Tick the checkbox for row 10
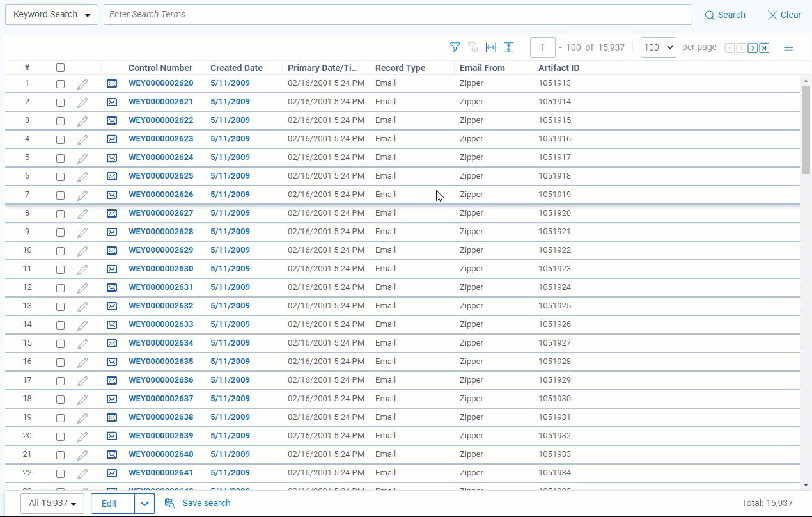Screen dimensions: 812x517 point(60,251)
